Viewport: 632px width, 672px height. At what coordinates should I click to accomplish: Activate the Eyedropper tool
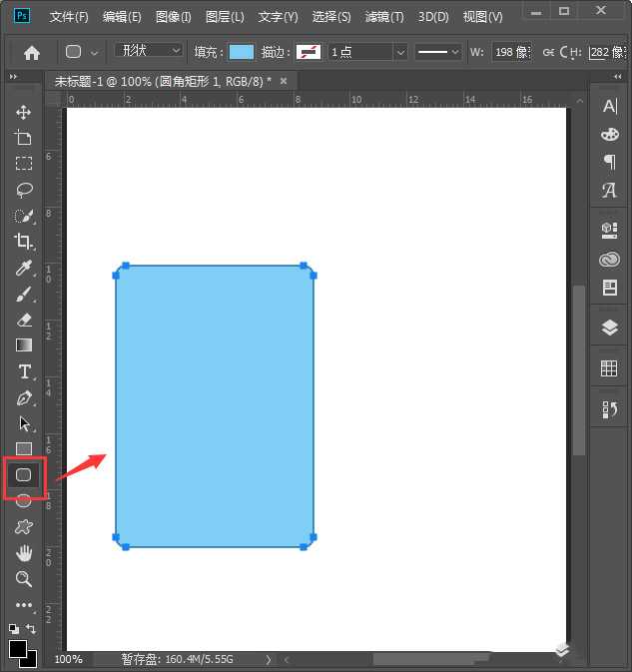pos(24,268)
